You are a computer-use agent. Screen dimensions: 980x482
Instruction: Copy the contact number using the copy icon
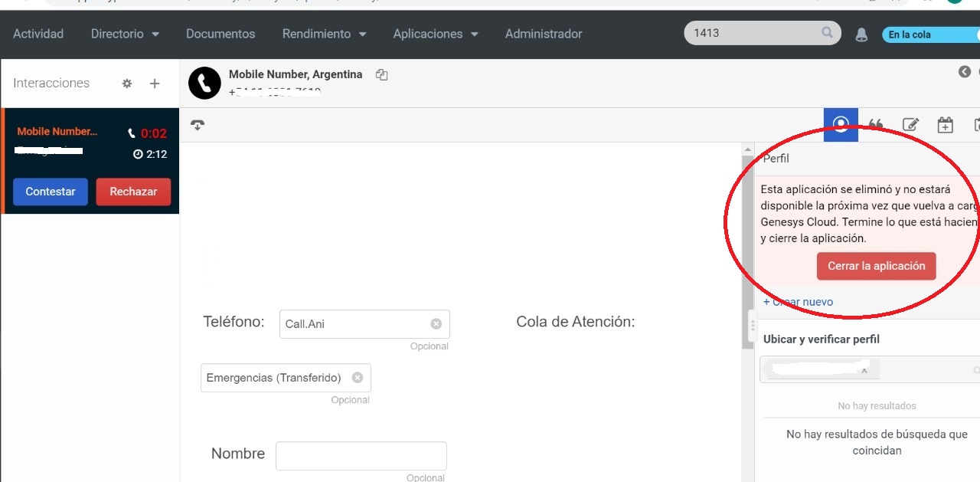click(x=381, y=74)
